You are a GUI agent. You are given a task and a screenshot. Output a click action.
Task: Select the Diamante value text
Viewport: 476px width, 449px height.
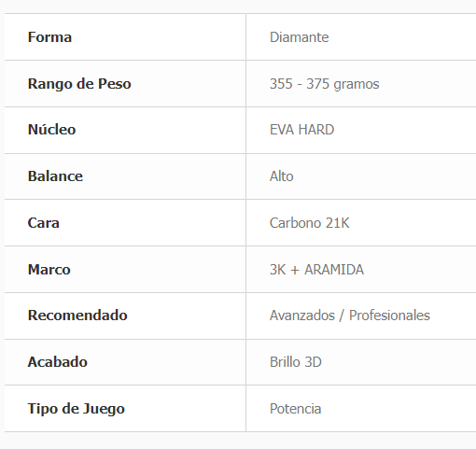coord(299,37)
